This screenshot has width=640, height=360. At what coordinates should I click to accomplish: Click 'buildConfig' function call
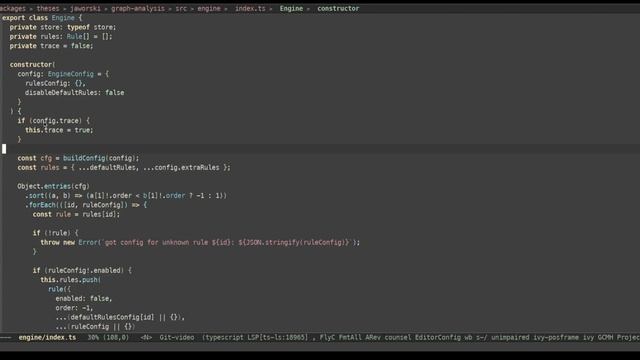[84, 158]
